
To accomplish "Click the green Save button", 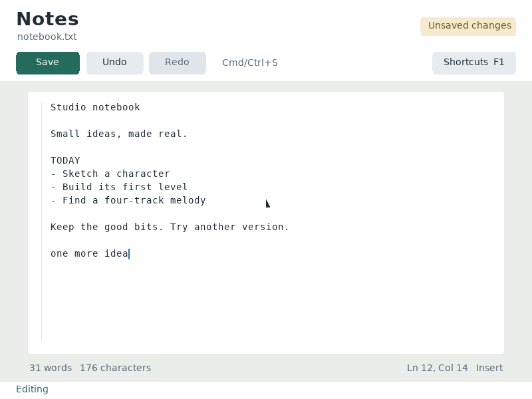I will 48,63.
